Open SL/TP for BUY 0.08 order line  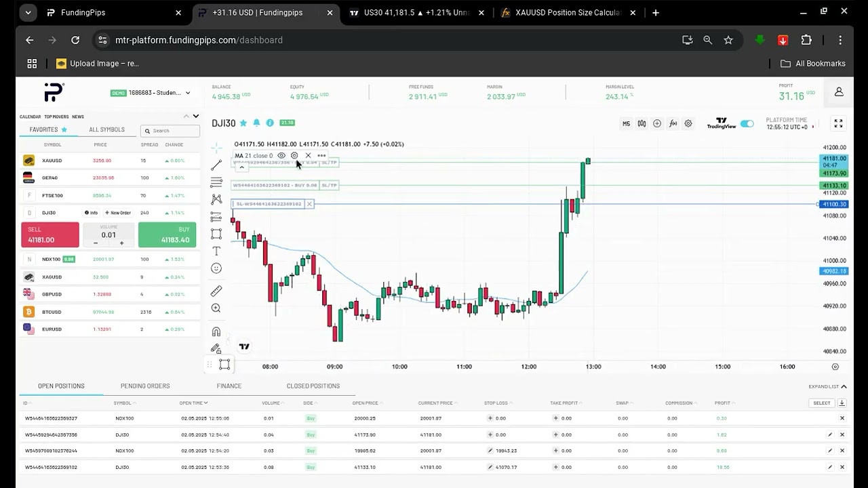329,185
